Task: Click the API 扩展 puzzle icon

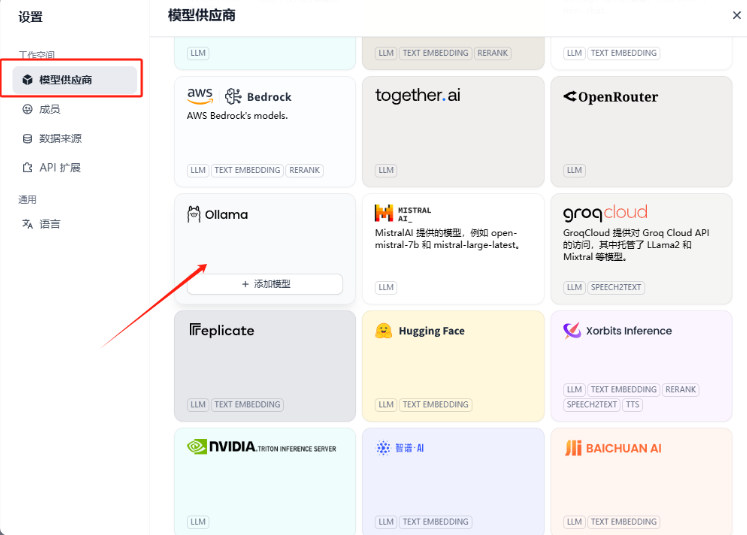Action: coord(28,168)
